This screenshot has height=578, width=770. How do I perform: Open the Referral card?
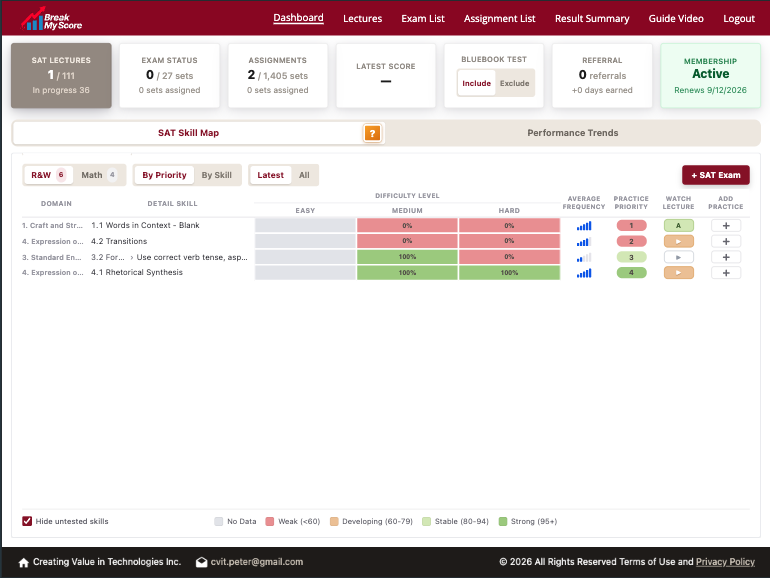pos(602,76)
